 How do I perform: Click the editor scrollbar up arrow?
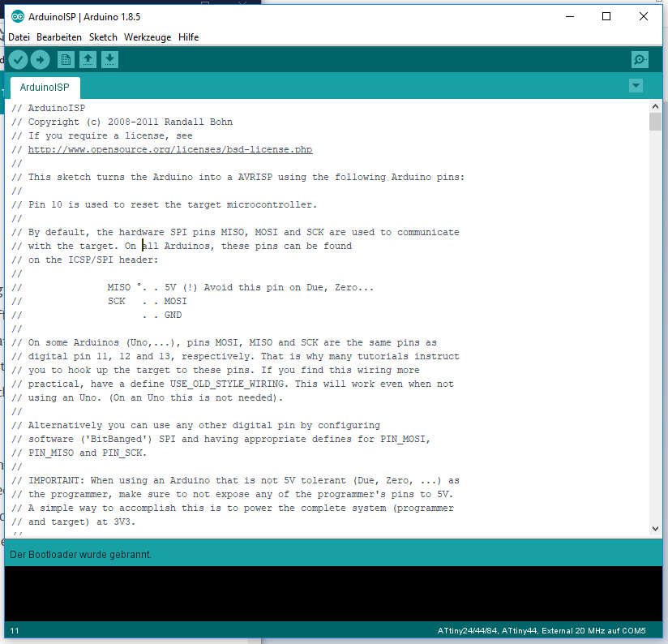coord(655,106)
